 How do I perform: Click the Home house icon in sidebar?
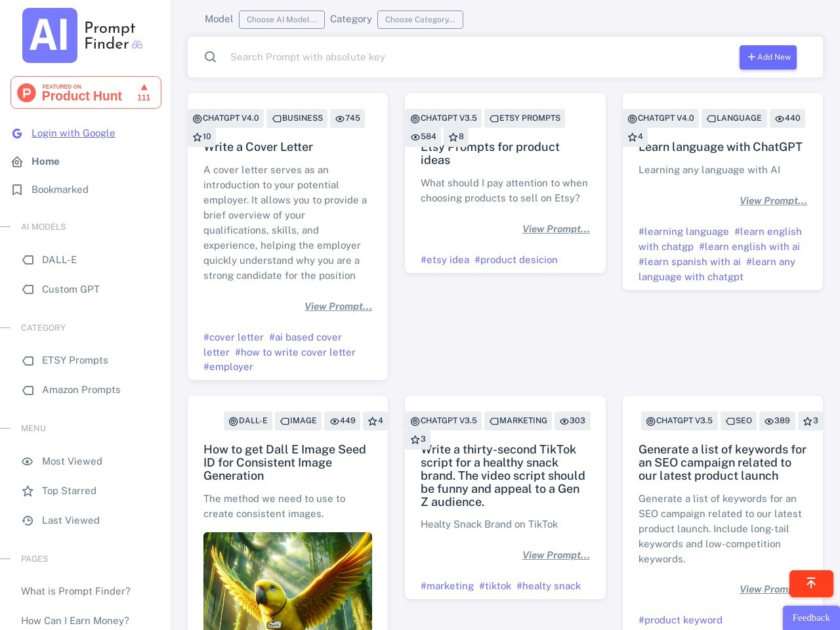pos(17,161)
